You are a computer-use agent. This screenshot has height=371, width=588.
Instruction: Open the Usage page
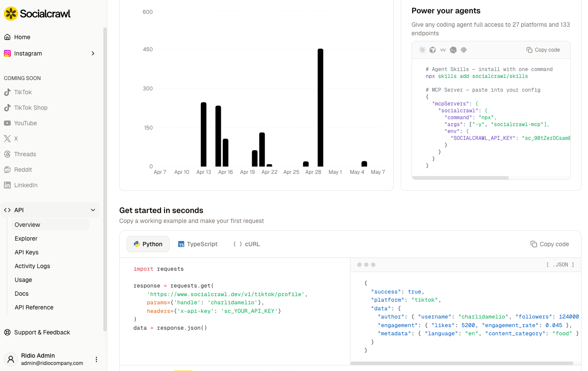coord(50,280)
